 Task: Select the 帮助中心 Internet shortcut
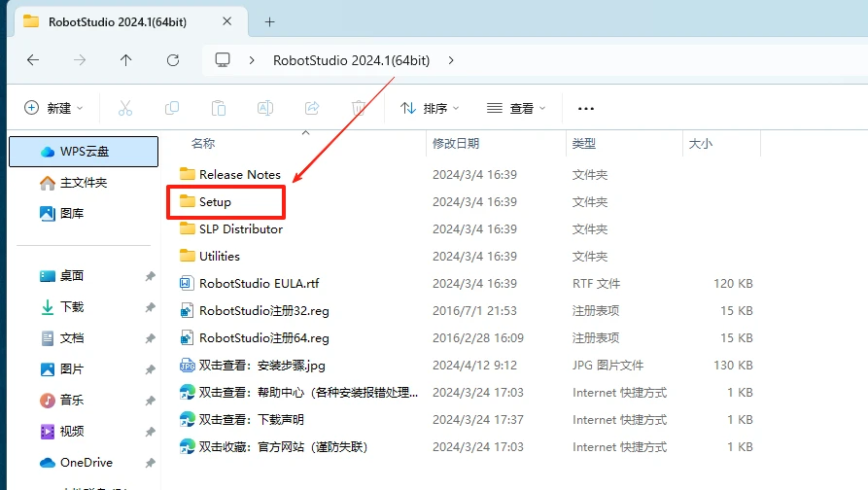coord(308,392)
